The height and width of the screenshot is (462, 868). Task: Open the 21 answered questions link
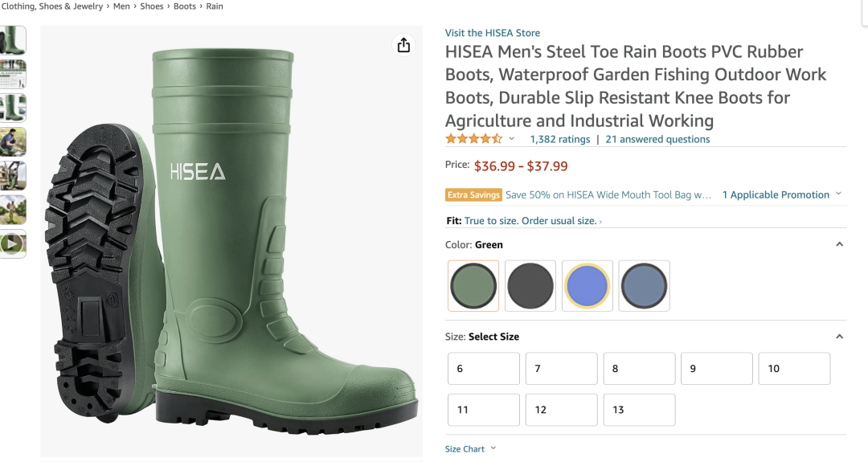657,140
